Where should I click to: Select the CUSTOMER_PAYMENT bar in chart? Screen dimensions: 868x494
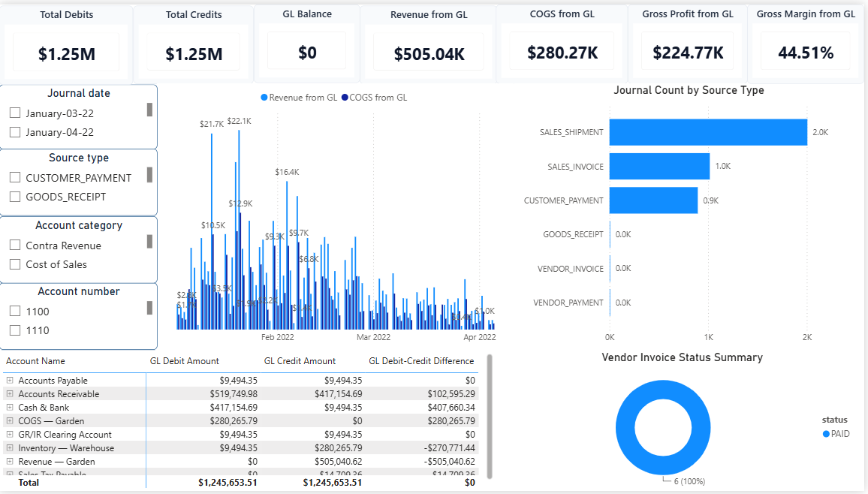click(x=653, y=200)
